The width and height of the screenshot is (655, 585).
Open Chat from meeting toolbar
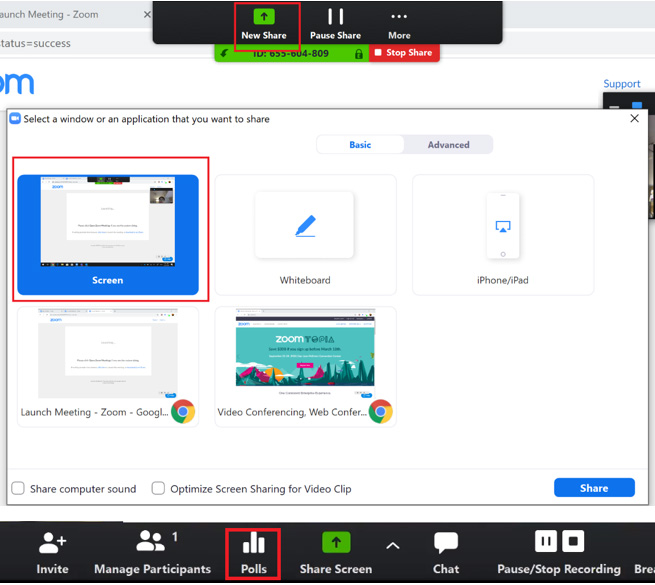pyautogui.click(x=446, y=553)
